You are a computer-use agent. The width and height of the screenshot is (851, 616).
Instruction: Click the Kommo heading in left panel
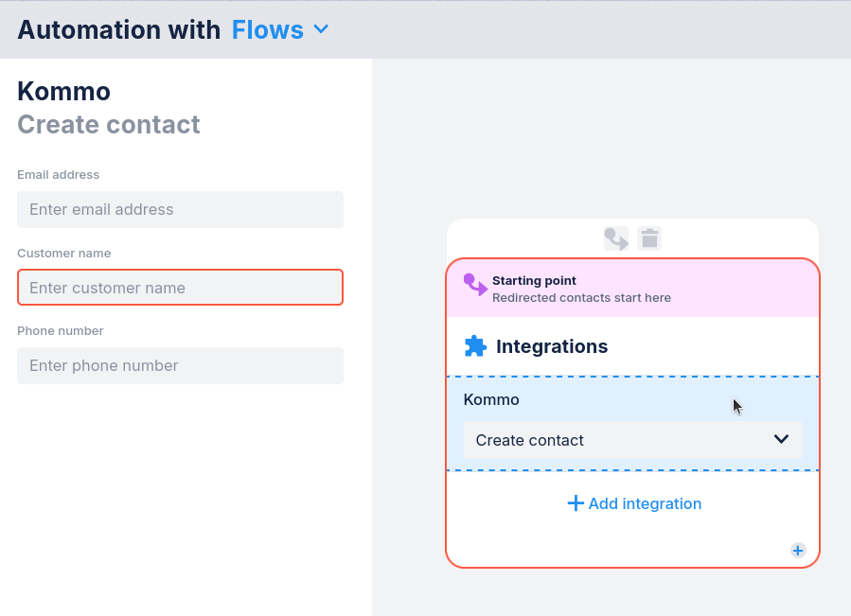(x=63, y=92)
